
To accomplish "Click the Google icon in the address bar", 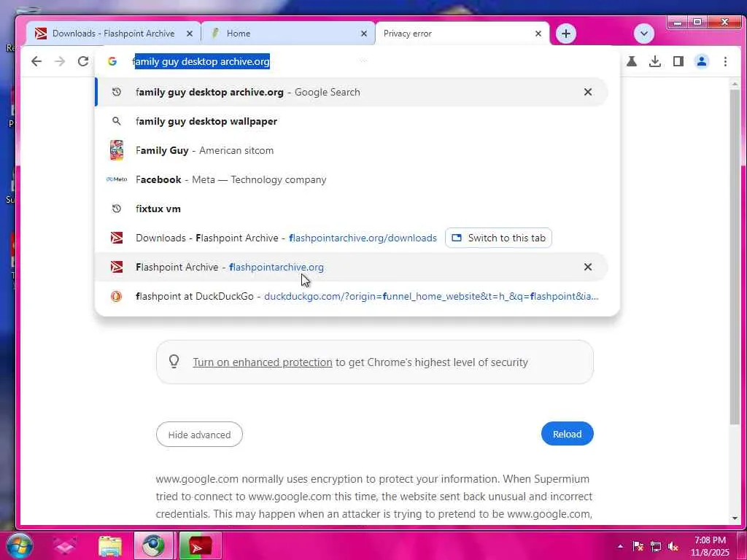I will (112, 61).
